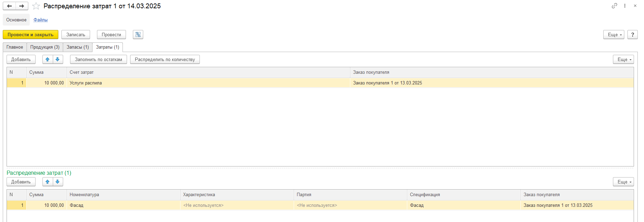The image size is (644, 222).
Task: Open the Файлы link
Action: pos(40,20)
